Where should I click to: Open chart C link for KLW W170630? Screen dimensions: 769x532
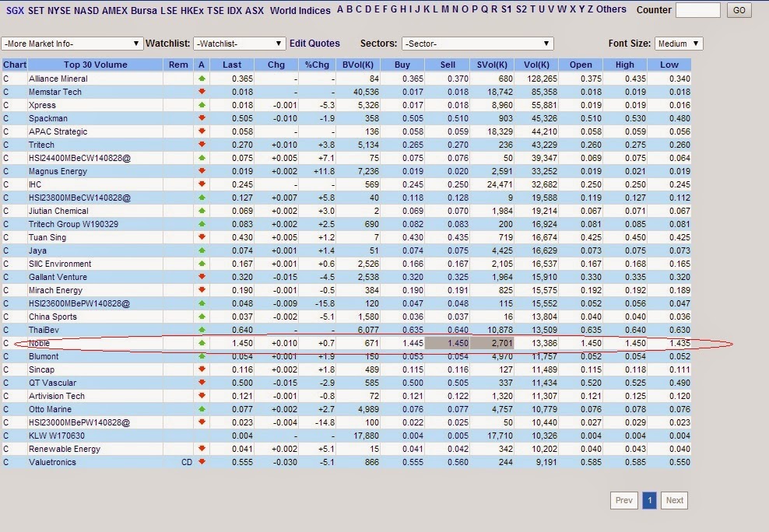(x=6, y=436)
